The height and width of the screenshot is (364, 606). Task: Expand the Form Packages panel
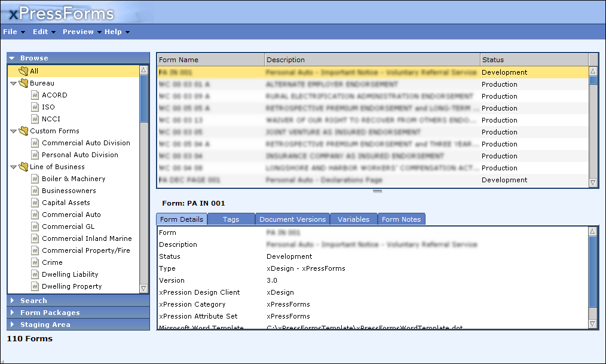point(50,313)
